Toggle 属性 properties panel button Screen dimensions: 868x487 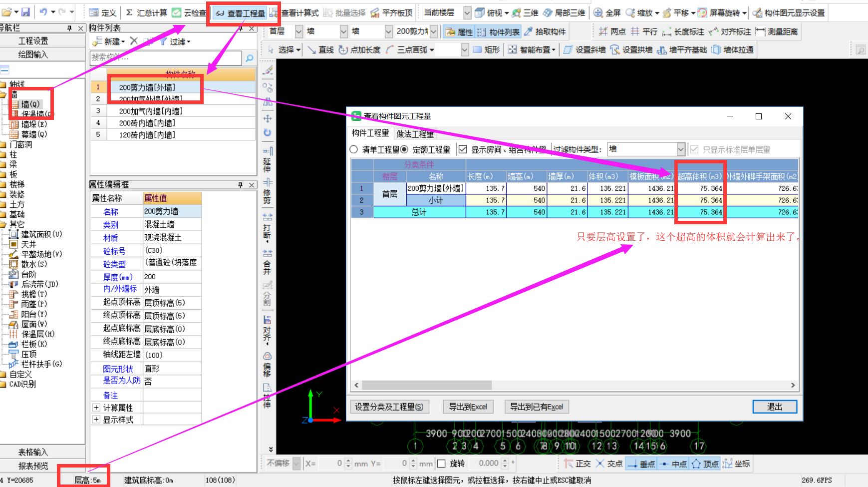460,31
